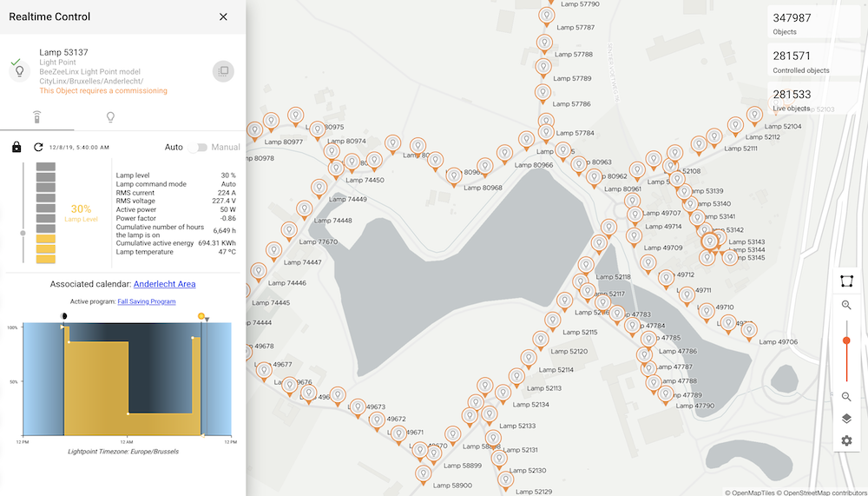This screenshot has width=868, height=496.
Task: Click the chart point at 12 AM dimming step
Action: click(x=128, y=413)
